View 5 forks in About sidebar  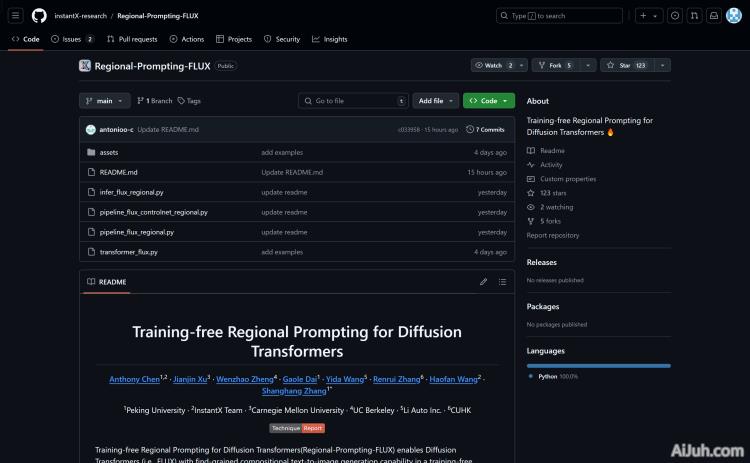point(544,221)
